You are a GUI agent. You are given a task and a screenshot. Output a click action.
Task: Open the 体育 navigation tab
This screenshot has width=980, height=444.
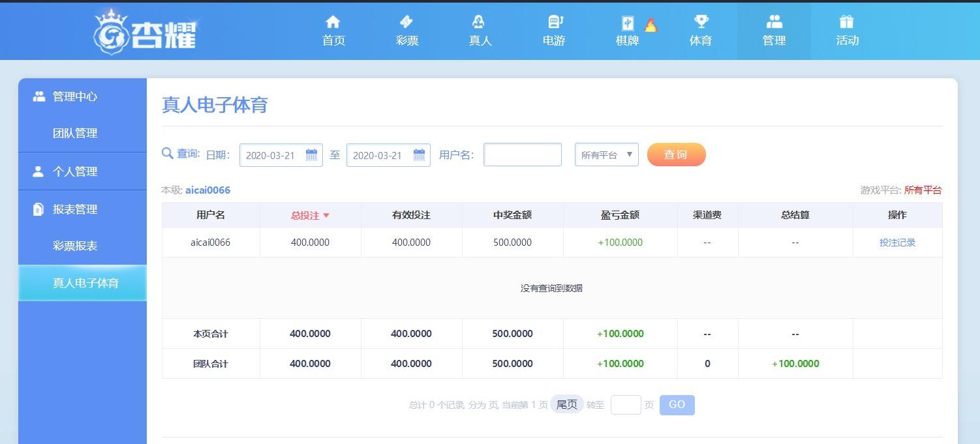pyautogui.click(x=701, y=31)
